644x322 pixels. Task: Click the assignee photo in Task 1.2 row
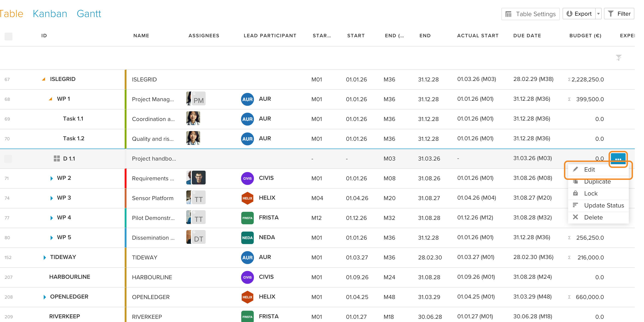click(193, 138)
